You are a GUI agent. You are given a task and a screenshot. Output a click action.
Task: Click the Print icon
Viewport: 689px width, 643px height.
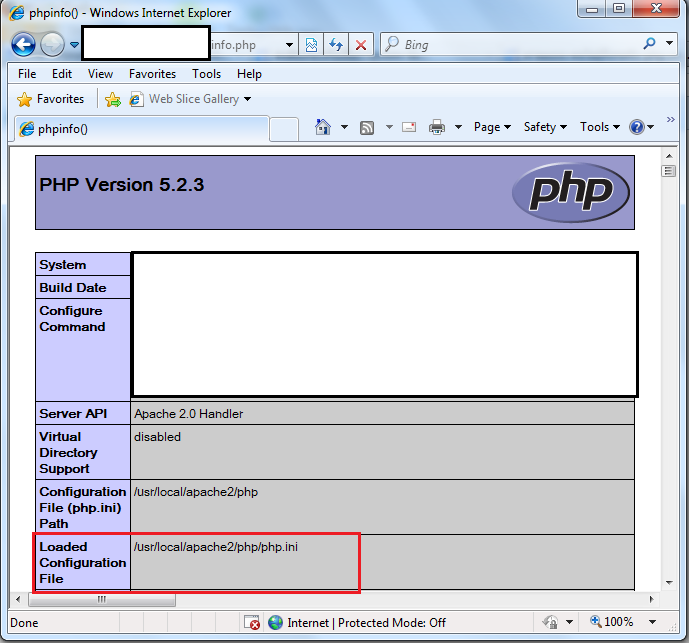coord(437,127)
